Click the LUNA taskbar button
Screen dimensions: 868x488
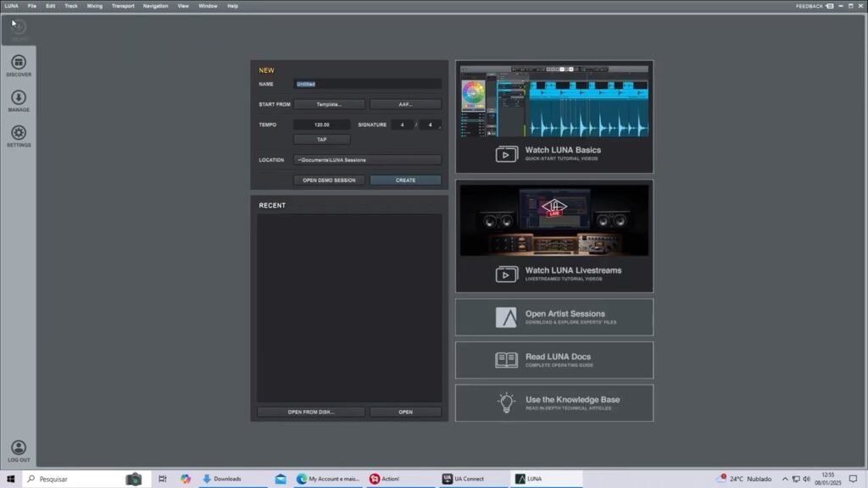click(547, 479)
